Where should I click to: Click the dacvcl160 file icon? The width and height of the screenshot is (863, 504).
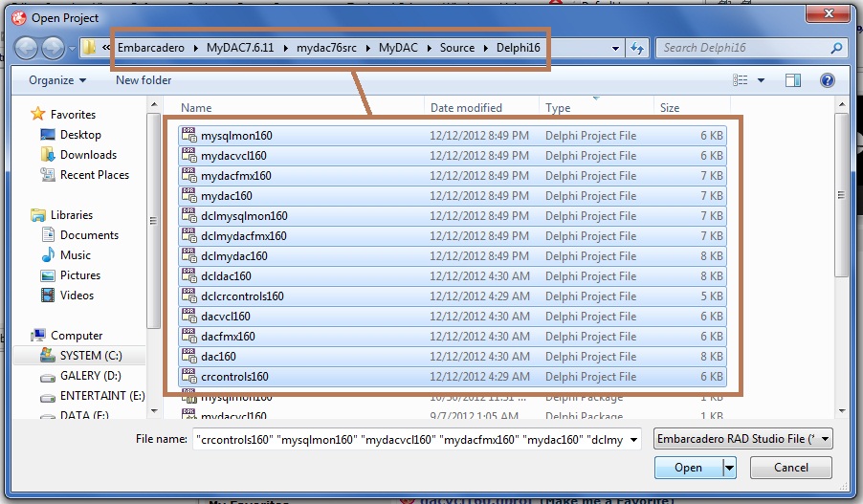189,316
